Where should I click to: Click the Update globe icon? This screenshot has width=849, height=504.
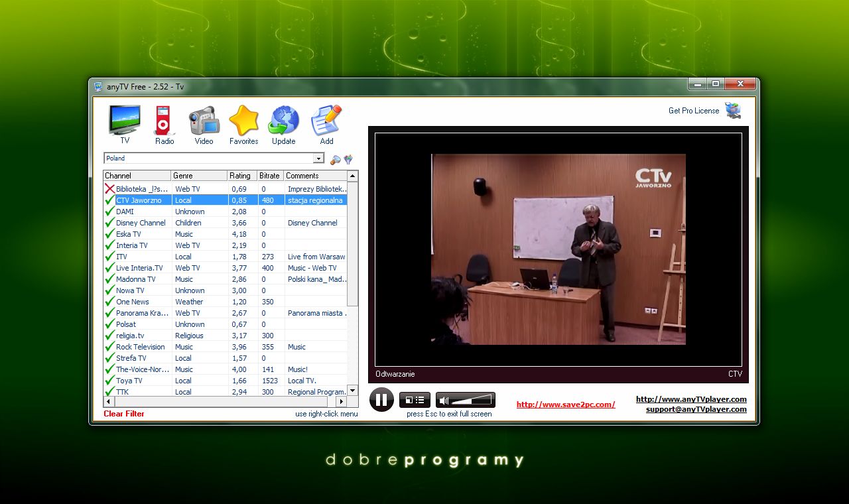(x=283, y=120)
